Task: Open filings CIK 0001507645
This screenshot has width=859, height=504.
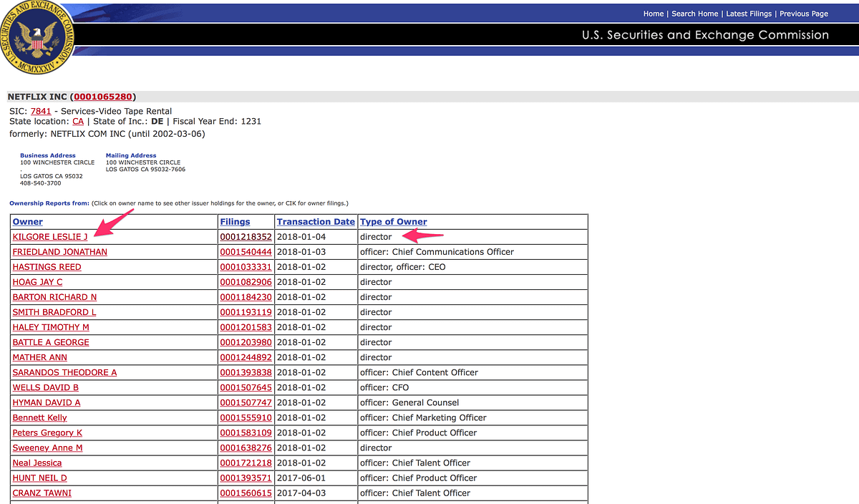Action: tap(246, 387)
